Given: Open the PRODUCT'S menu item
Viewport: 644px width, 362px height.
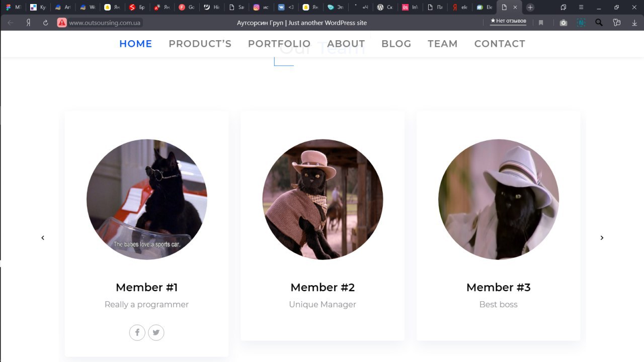Looking at the screenshot, I should (x=200, y=44).
